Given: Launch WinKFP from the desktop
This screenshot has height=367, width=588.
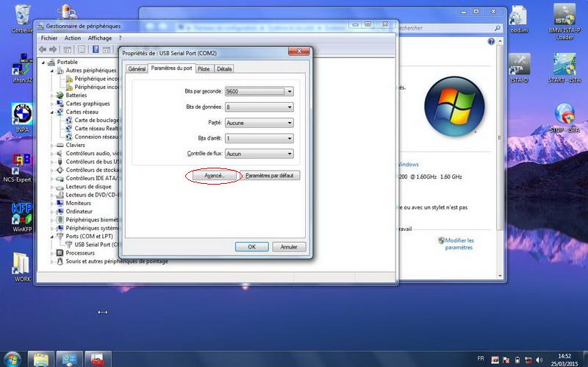Looking at the screenshot, I should pyautogui.click(x=22, y=217).
